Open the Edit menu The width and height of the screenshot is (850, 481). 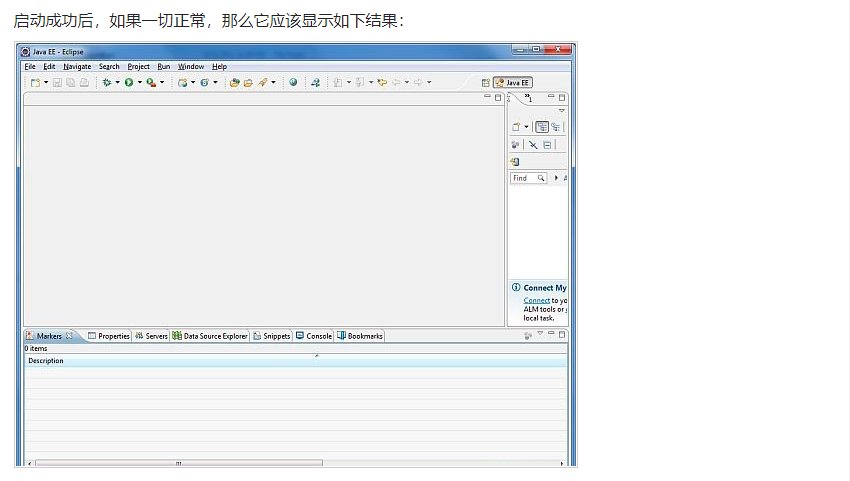tap(49, 67)
